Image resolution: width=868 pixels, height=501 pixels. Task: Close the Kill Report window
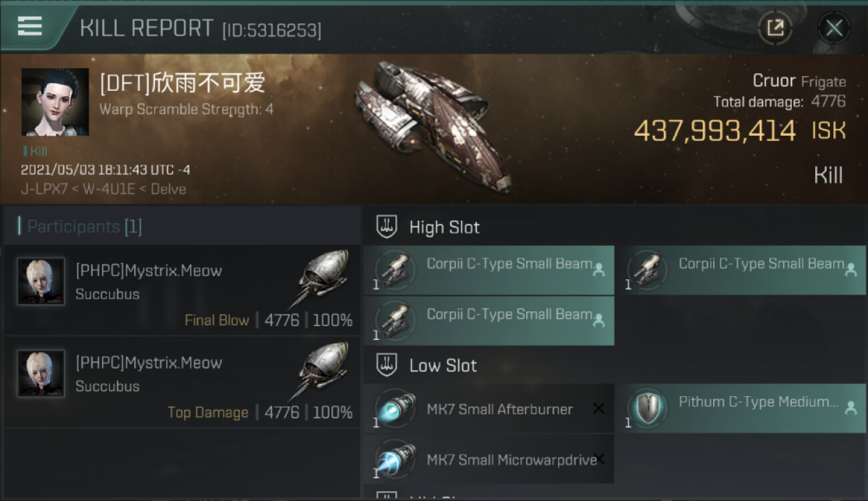coord(834,28)
